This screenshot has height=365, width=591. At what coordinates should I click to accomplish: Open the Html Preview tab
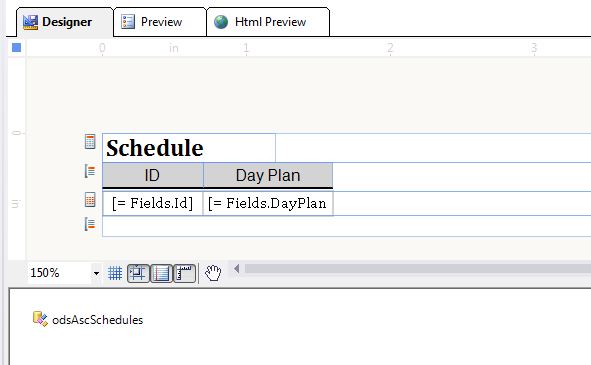[x=268, y=22]
